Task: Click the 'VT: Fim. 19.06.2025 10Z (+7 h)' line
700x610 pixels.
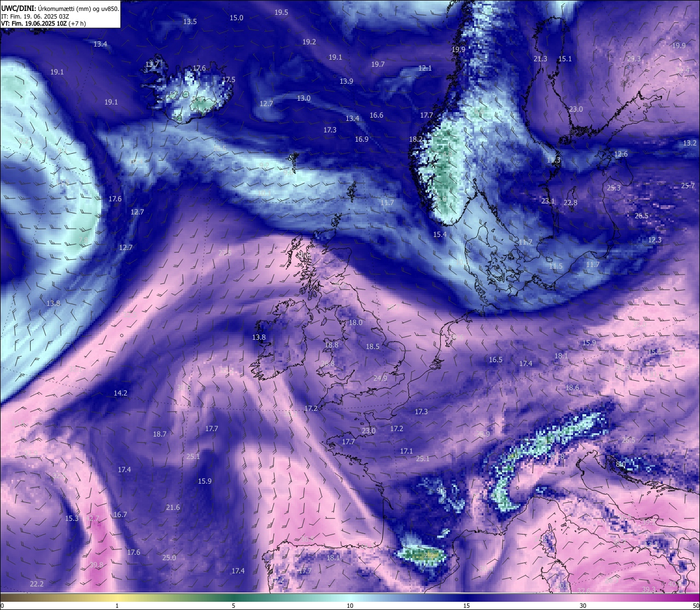Action: pos(43,24)
